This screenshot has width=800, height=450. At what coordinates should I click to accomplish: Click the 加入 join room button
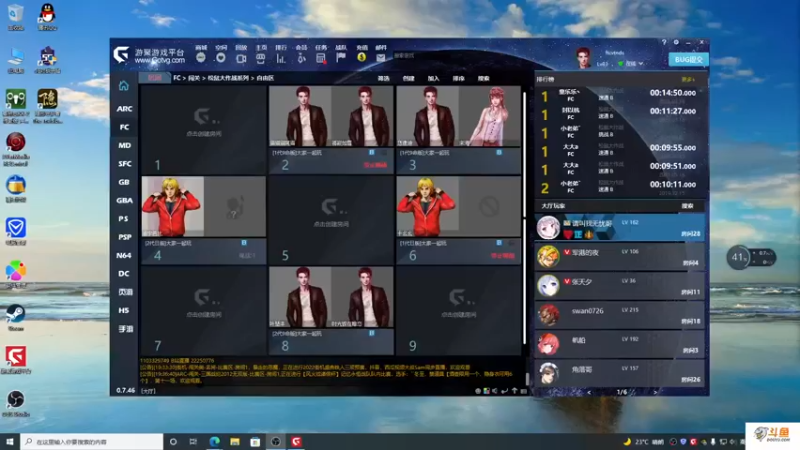pos(433,79)
